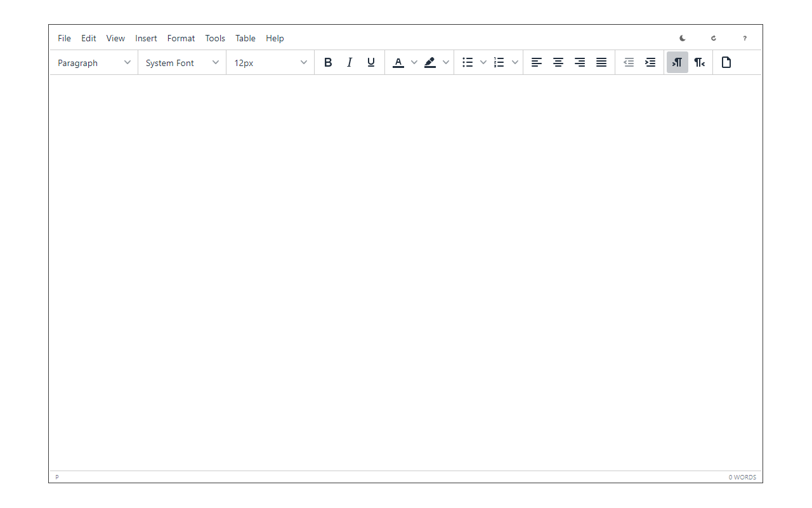The width and height of the screenshot is (812, 508).
Task: Increase the paragraph indent
Action: click(x=650, y=62)
